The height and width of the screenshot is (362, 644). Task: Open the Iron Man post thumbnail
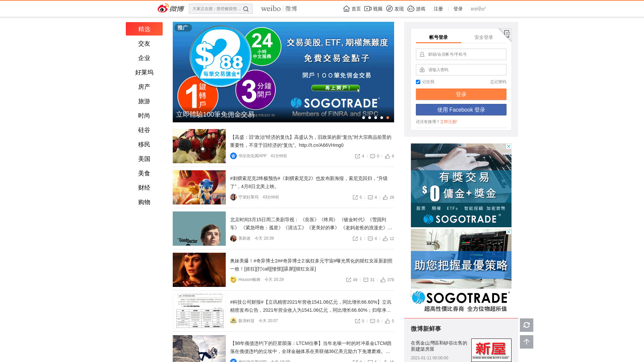click(199, 146)
